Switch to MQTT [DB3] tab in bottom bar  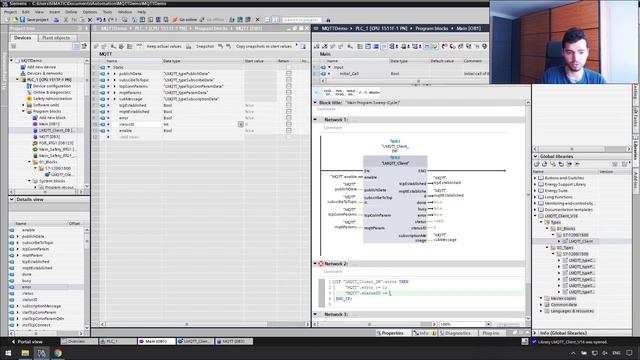[x=234, y=341]
